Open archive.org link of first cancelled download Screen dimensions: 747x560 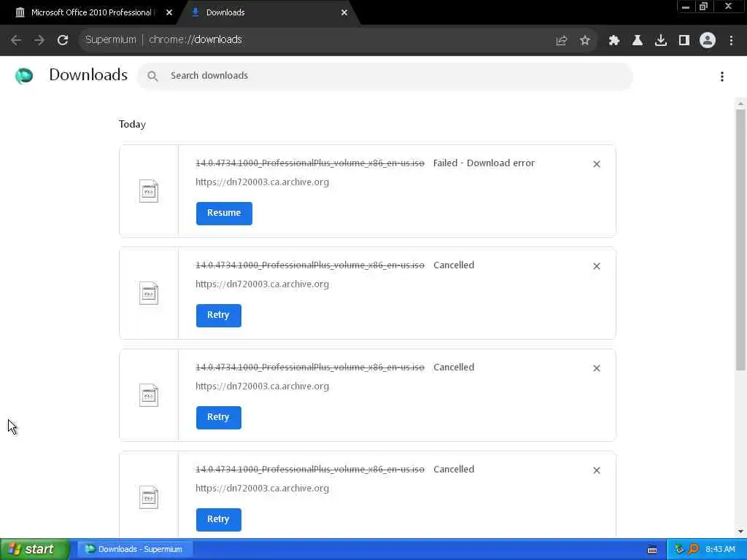tap(262, 284)
